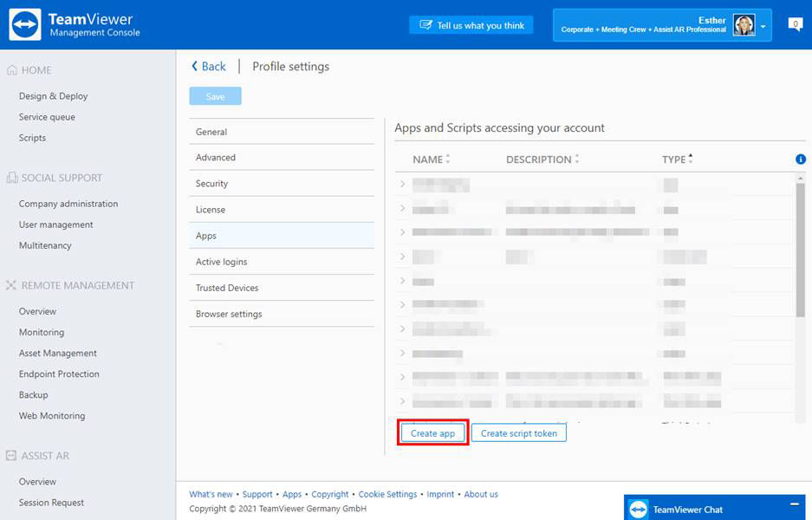This screenshot has width=812, height=520.
Task: Go Back from Profile settings
Action: click(x=209, y=66)
